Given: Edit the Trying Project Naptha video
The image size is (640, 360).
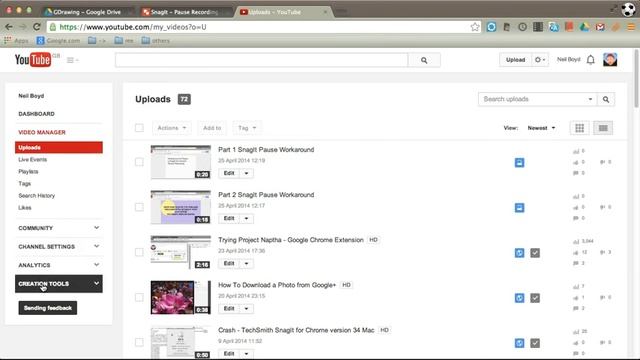Looking at the screenshot, I should 229,263.
